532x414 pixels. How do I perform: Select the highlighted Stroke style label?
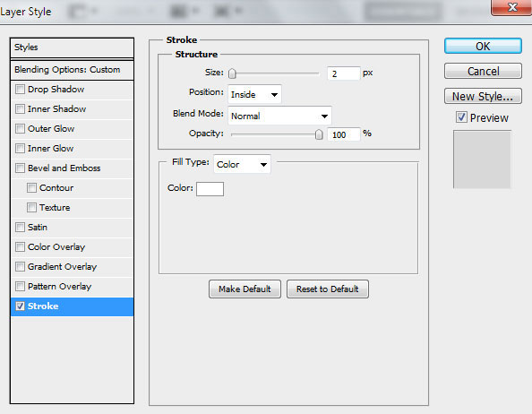click(x=43, y=306)
